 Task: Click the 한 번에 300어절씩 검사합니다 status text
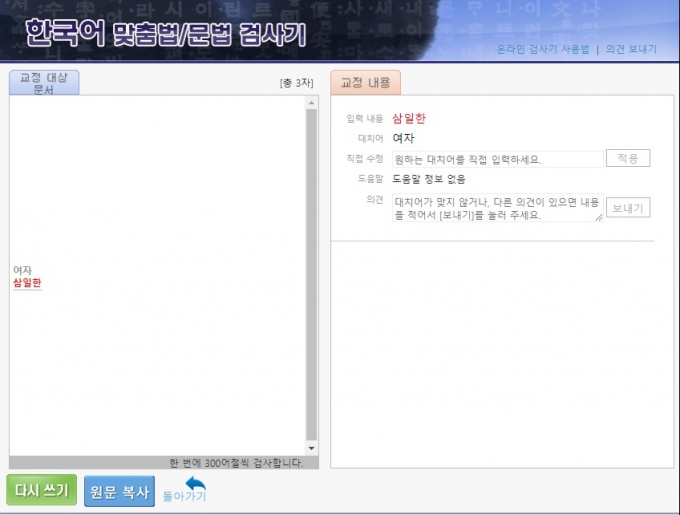coord(236,463)
